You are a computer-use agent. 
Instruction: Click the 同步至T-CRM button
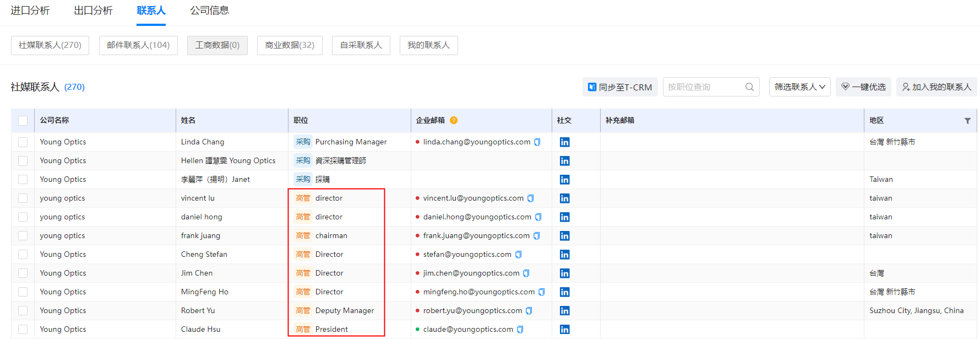(620, 87)
